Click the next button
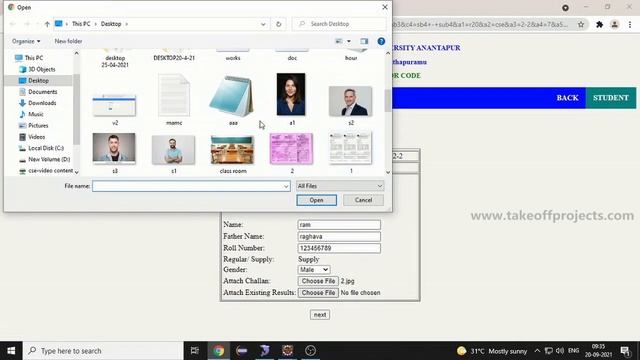 320,315
